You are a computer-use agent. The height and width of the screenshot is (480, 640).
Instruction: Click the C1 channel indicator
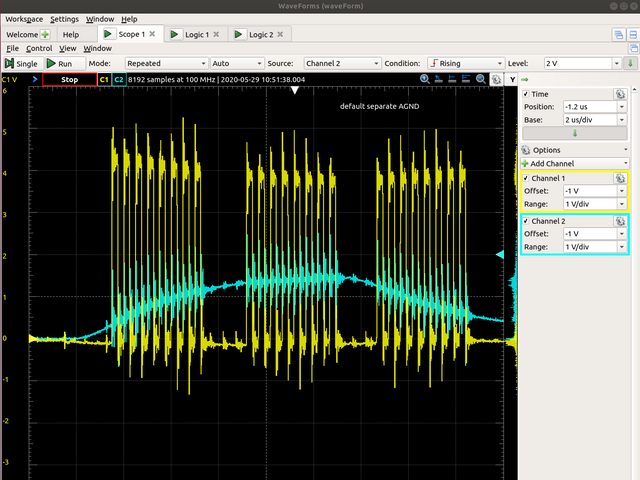pyautogui.click(x=104, y=80)
